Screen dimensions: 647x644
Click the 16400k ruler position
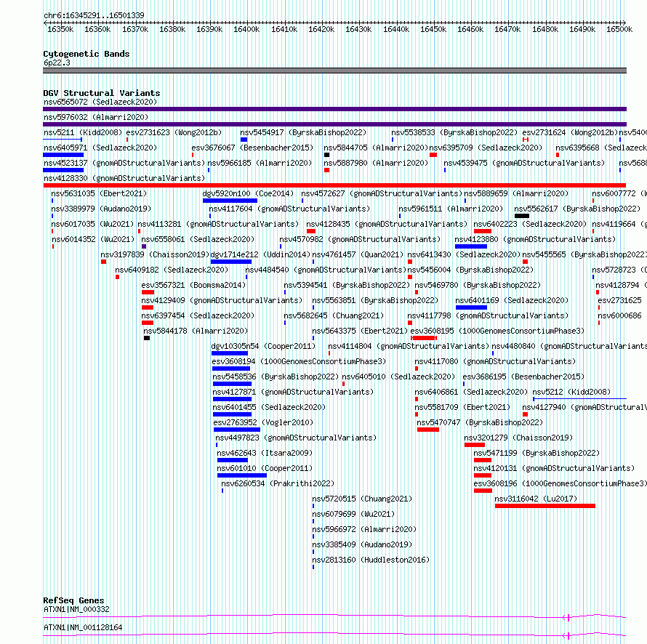coord(246,29)
